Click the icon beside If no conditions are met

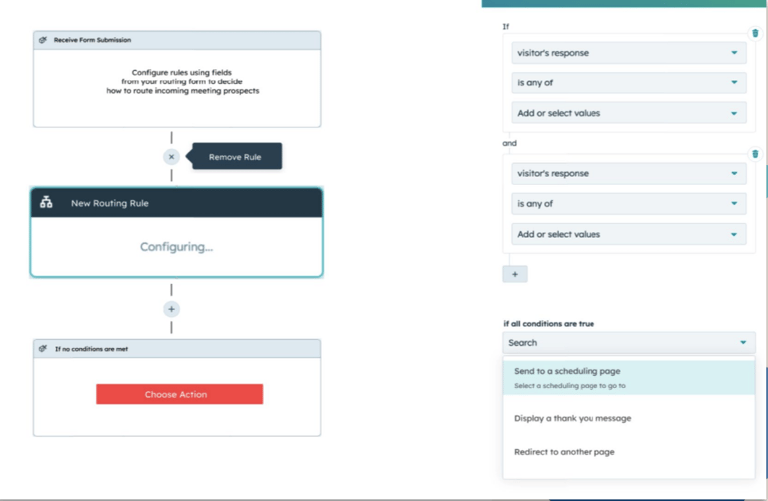pos(43,349)
